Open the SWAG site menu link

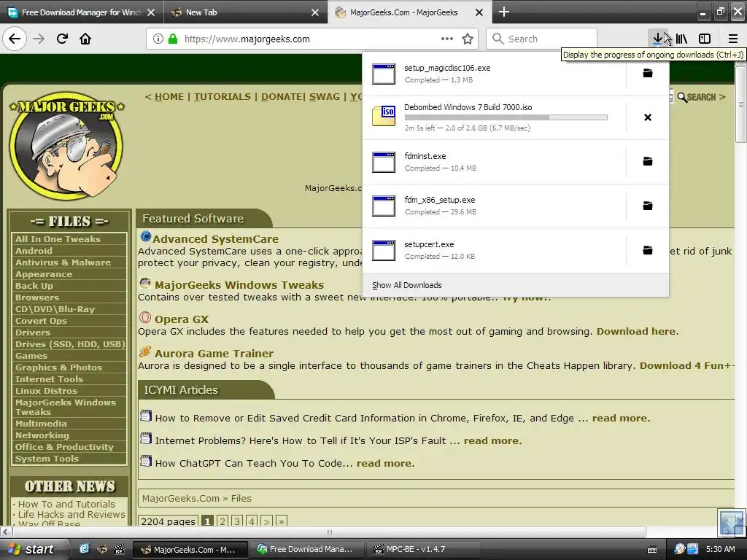[325, 97]
